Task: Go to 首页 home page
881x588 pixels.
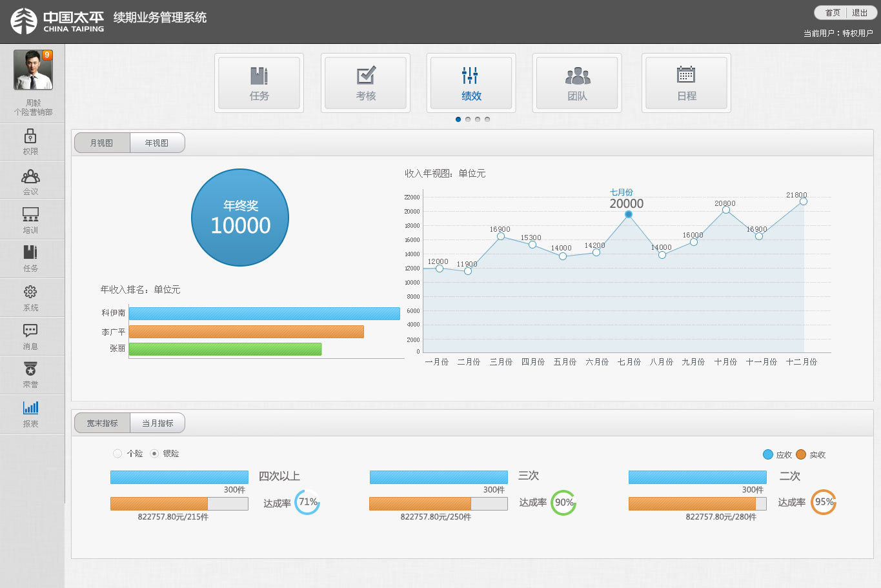Action: pos(833,13)
